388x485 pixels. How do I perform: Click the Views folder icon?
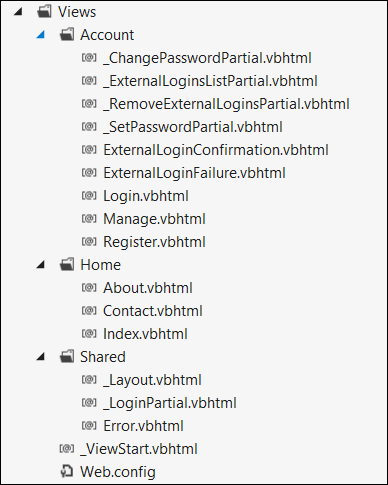tap(44, 12)
